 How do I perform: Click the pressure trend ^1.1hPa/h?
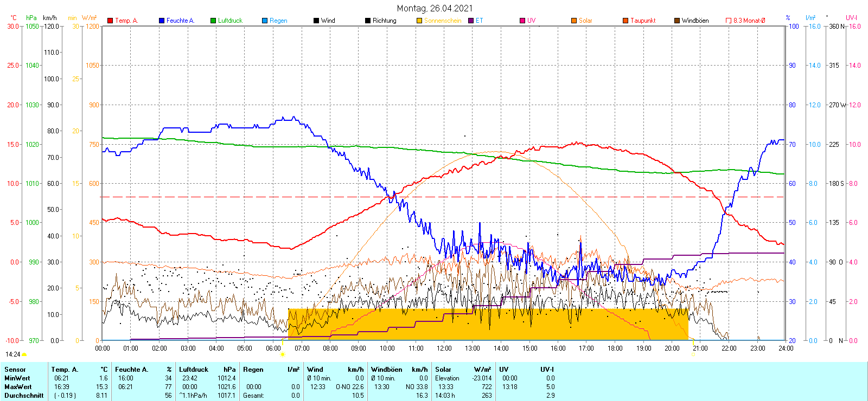tap(194, 396)
